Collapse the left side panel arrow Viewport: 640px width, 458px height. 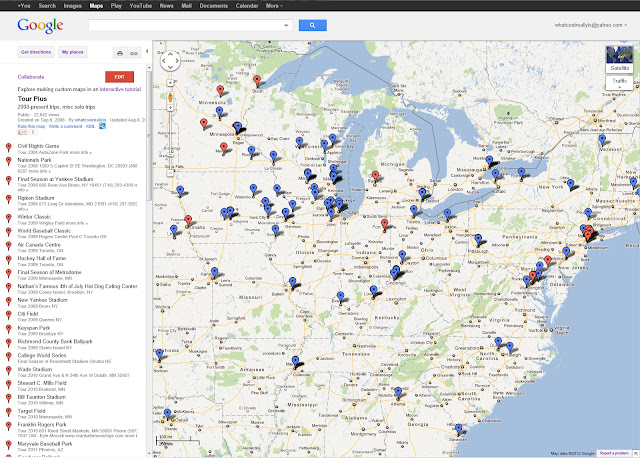(147, 51)
